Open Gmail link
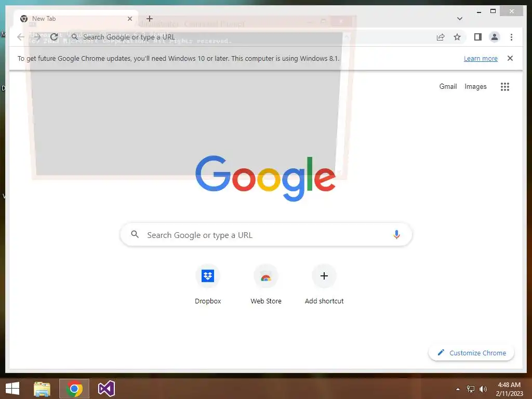Screen dimensions: 532x399 pyautogui.click(x=448, y=87)
